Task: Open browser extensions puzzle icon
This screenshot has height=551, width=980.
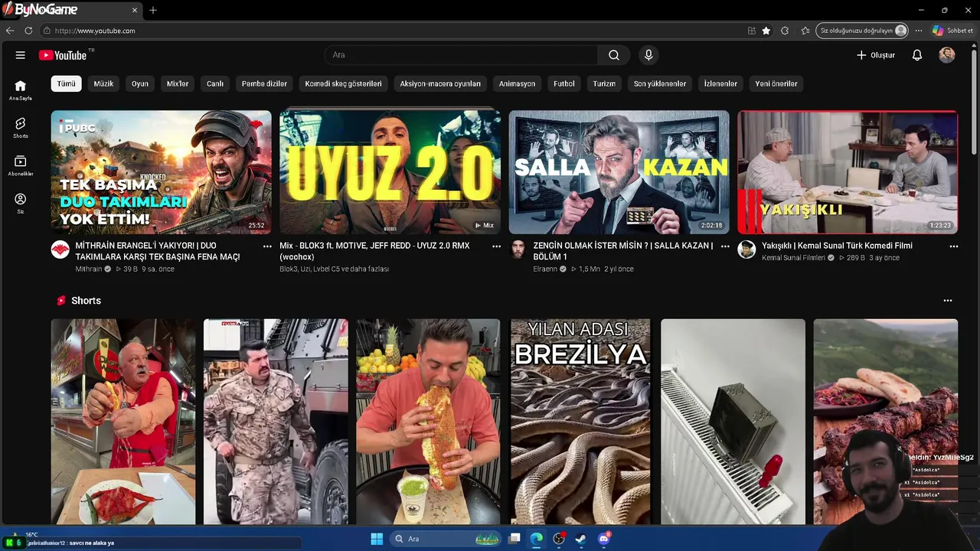Action: [x=785, y=31]
